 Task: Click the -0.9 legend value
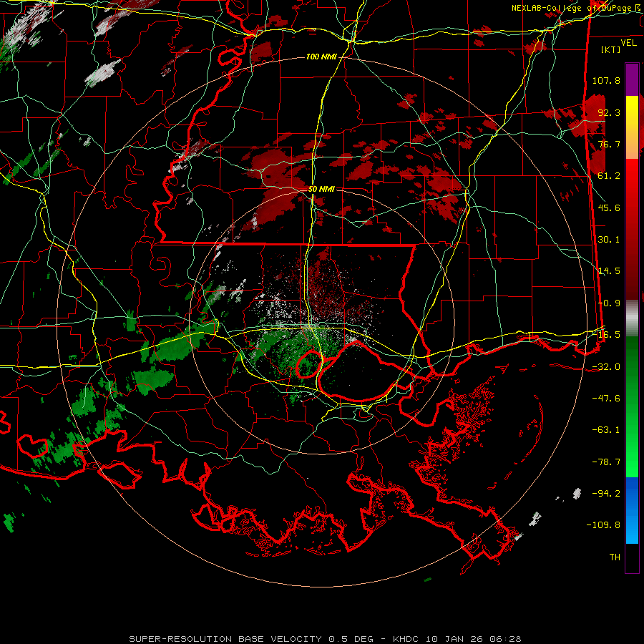[x=609, y=303]
